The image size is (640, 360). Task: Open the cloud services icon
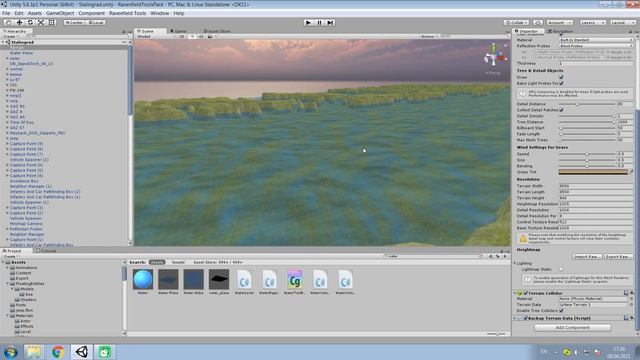[538, 22]
